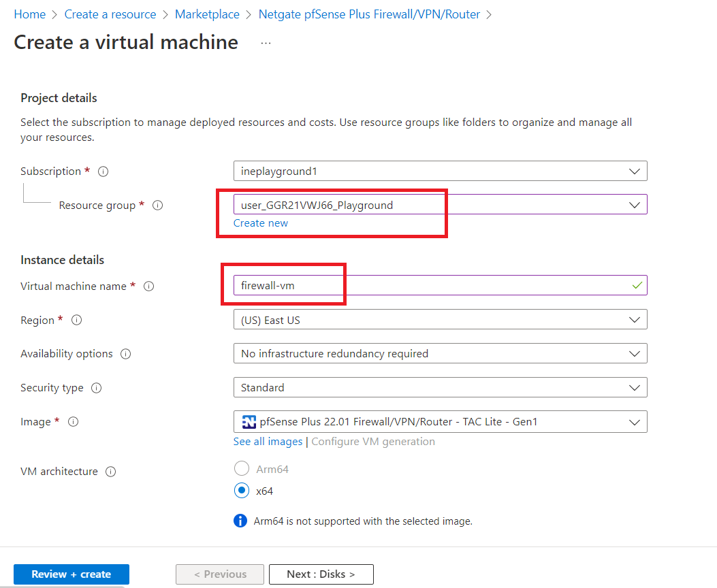Expand the Security type dropdown

point(440,388)
